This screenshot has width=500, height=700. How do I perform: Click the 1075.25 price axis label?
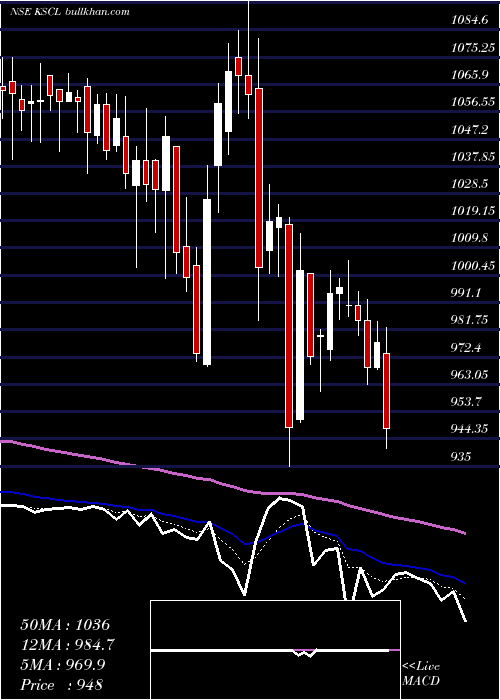click(473, 47)
